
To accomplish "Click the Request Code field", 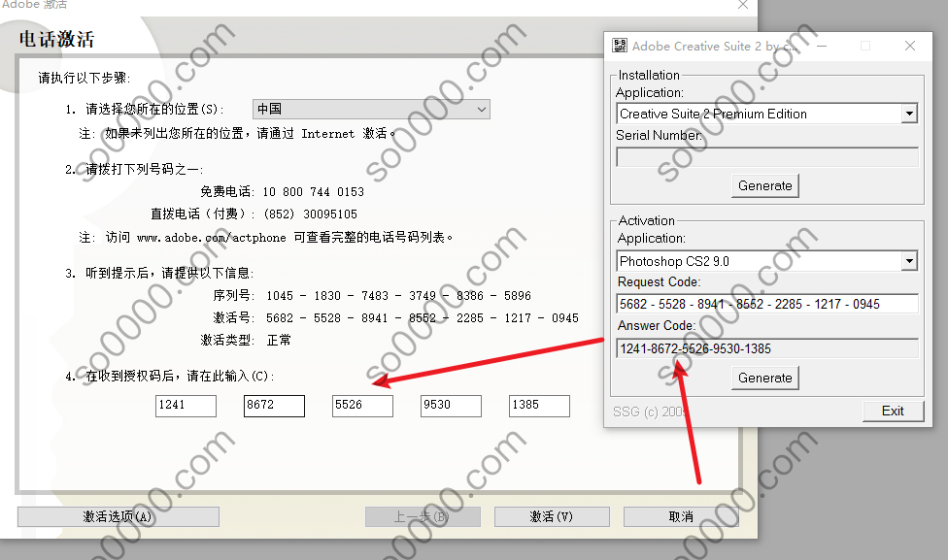I will [766, 304].
